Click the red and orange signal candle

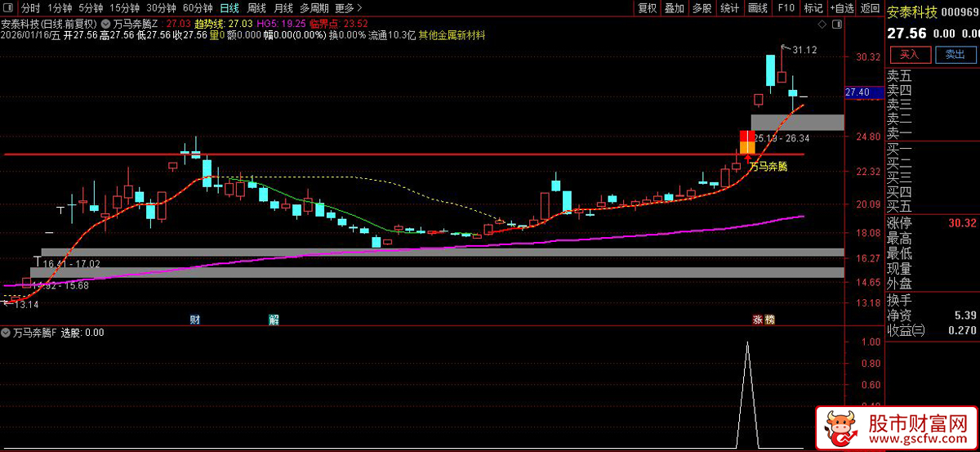(x=748, y=141)
